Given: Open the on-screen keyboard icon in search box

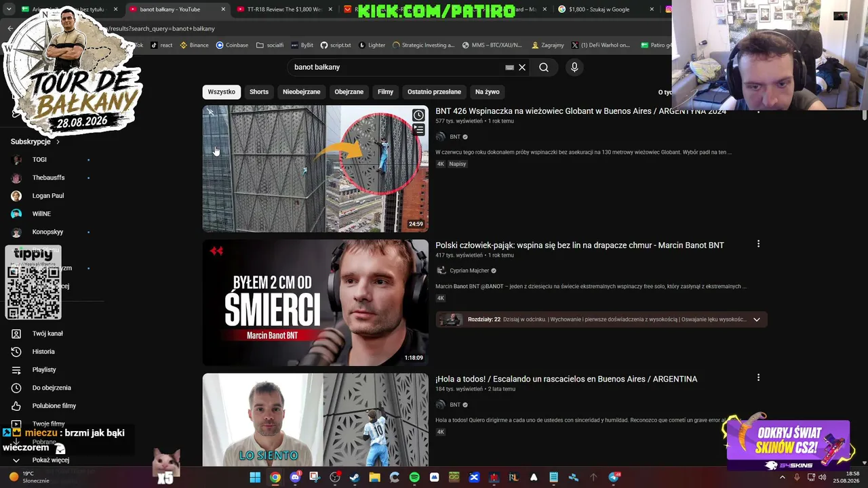Looking at the screenshot, I should click(509, 67).
